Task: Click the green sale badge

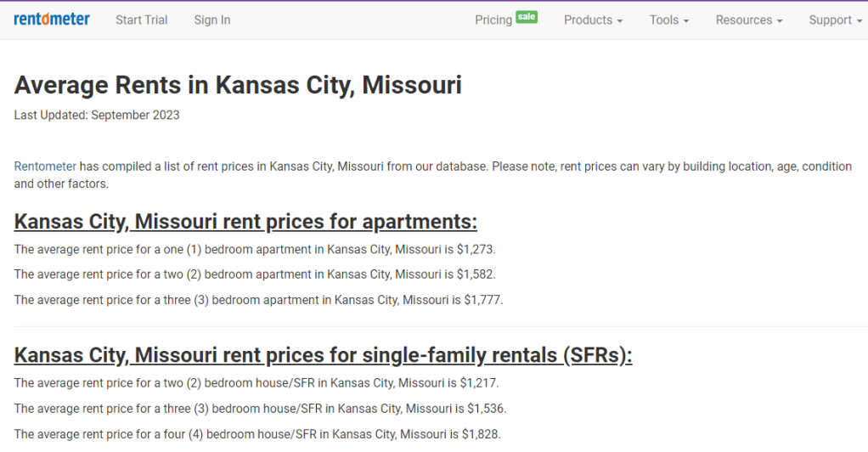Action: (527, 16)
